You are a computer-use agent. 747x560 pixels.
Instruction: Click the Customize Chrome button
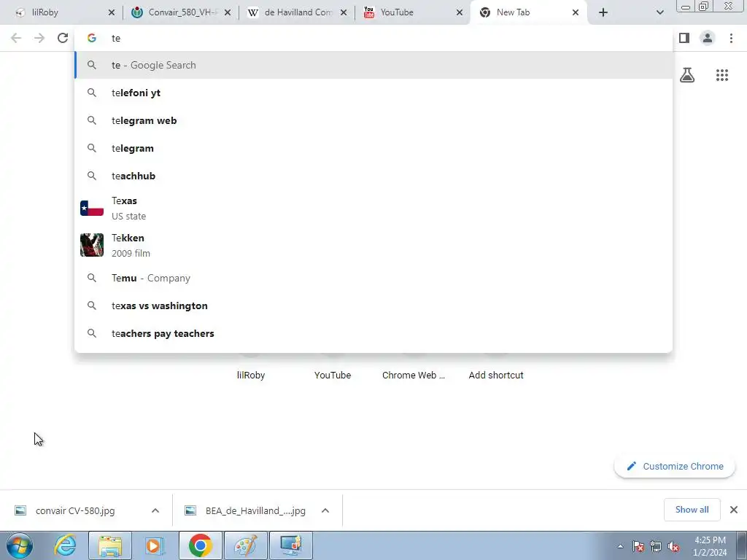click(x=675, y=466)
